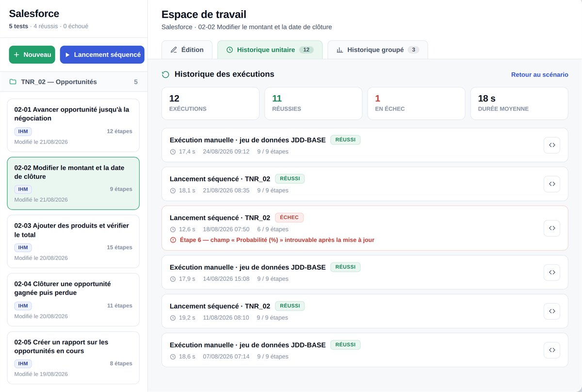Click the 12 étapes label of test 02-01
This screenshot has height=392, width=582.
[x=119, y=131]
